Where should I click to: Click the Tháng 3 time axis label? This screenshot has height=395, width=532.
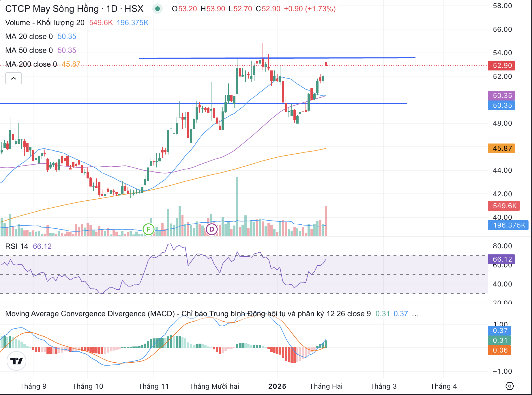(383, 386)
